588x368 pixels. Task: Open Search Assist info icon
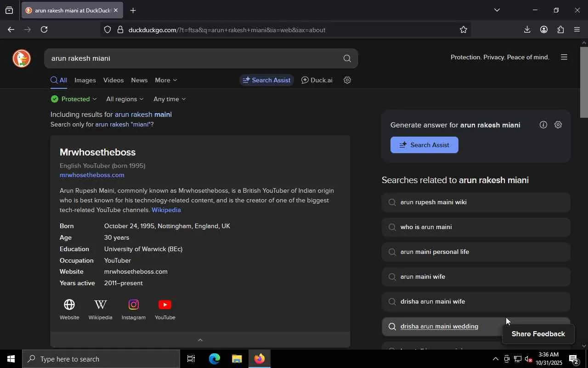[543, 125]
